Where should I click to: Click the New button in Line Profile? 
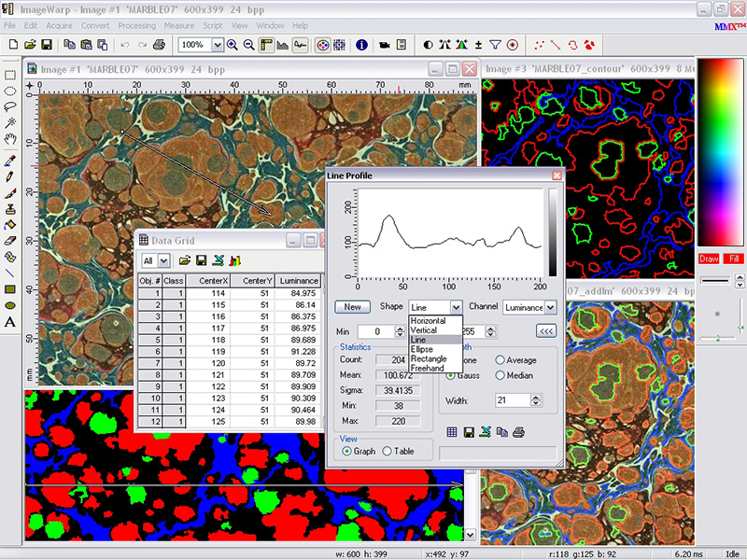pyautogui.click(x=353, y=307)
